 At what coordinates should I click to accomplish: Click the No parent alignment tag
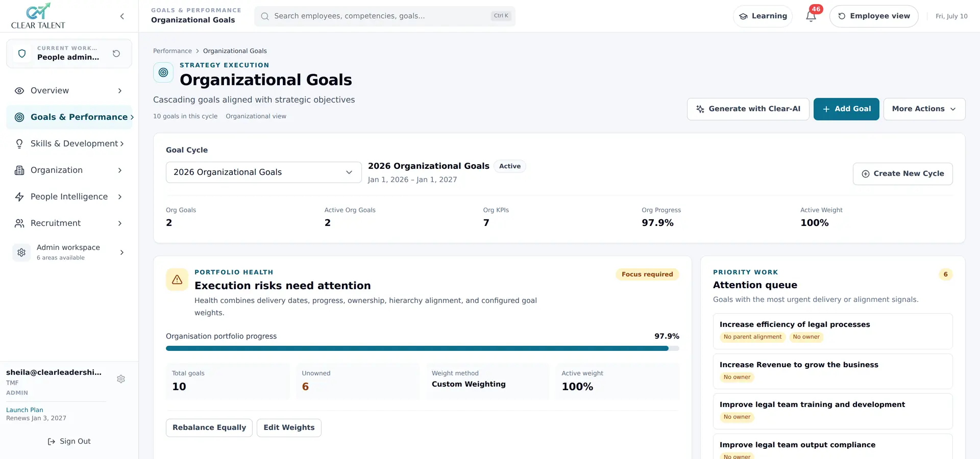pyautogui.click(x=752, y=337)
